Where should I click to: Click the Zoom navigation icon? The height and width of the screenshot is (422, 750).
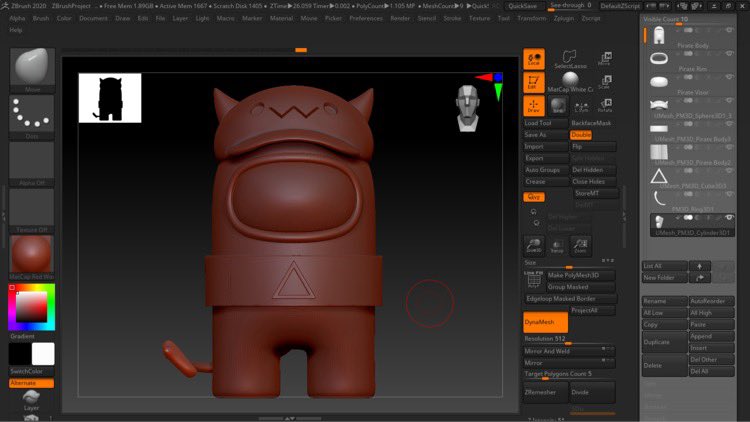pos(580,245)
